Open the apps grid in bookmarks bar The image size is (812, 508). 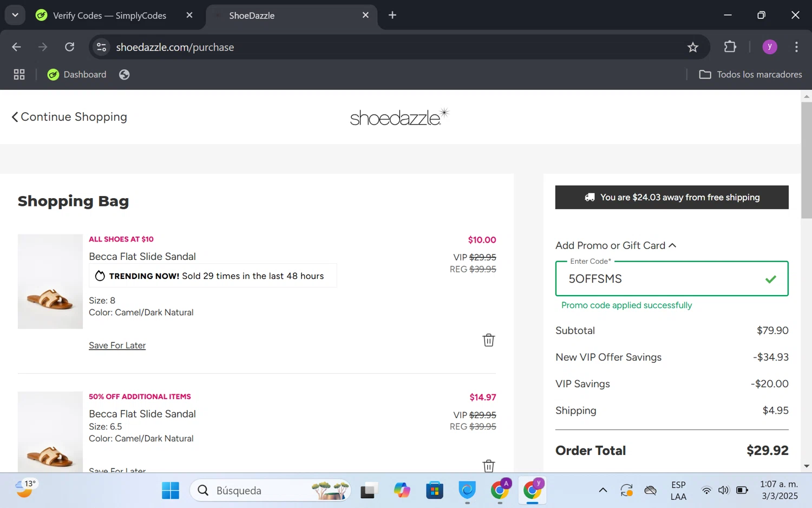(19, 75)
